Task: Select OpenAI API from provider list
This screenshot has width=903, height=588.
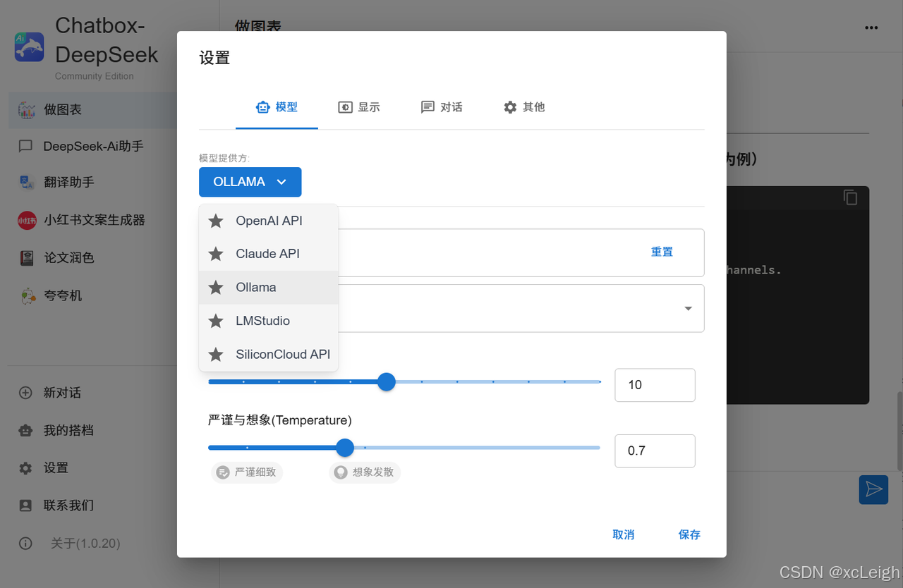Action: [x=269, y=221]
